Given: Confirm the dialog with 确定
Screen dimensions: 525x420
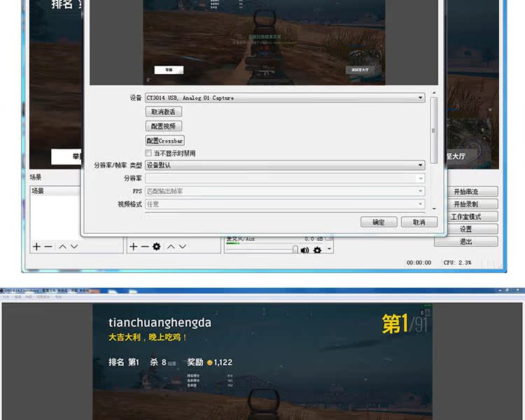Looking at the screenshot, I should click(x=379, y=222).
